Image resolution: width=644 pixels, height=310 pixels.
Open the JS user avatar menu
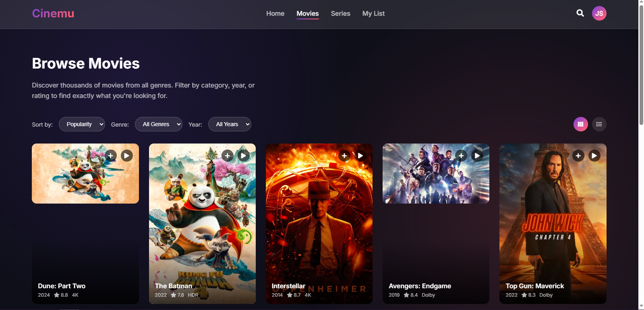pos(599,13)
